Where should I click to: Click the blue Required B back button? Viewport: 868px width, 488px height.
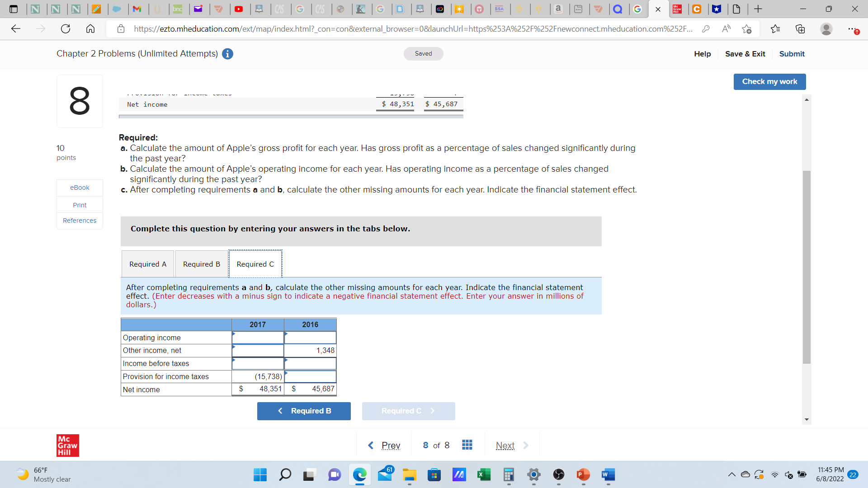pos(304,411)
